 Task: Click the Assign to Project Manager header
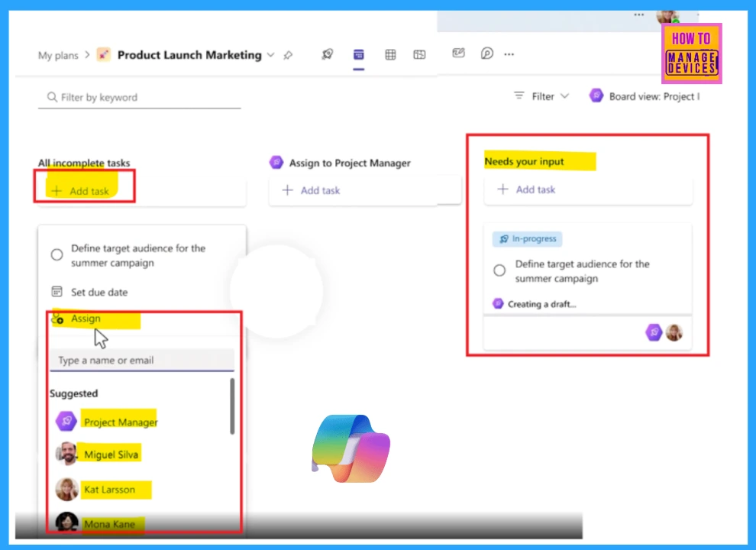[350, 163]
